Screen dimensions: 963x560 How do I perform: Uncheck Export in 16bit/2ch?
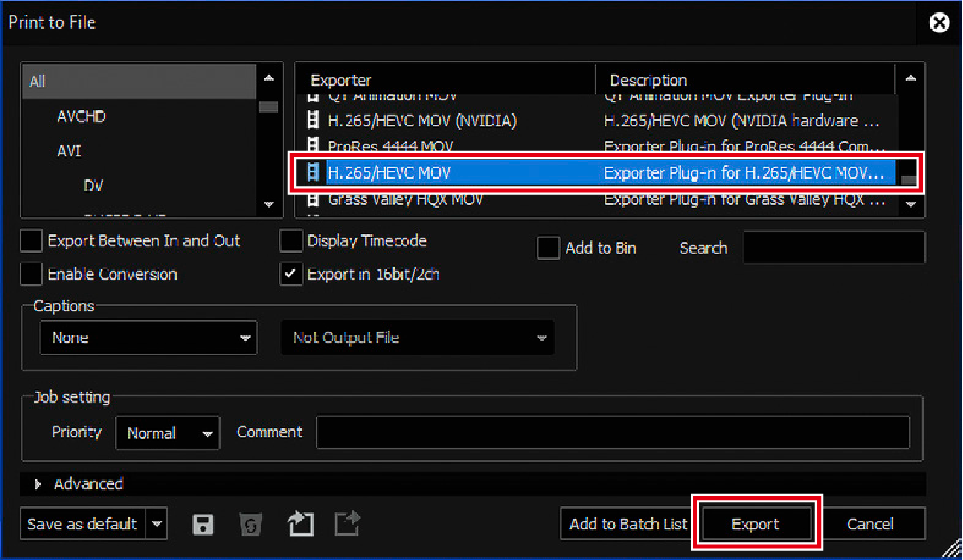(x=291, y=274)
